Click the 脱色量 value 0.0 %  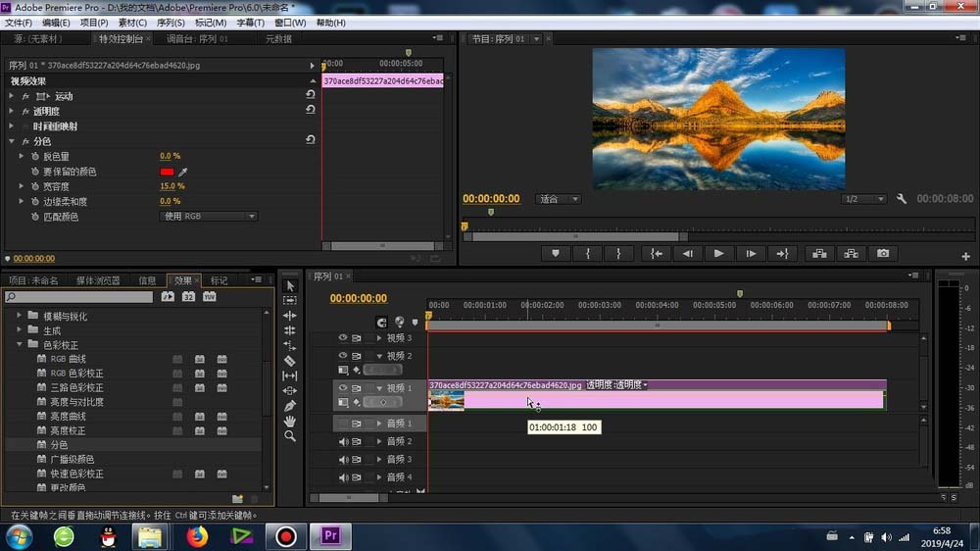pos(170,156)
